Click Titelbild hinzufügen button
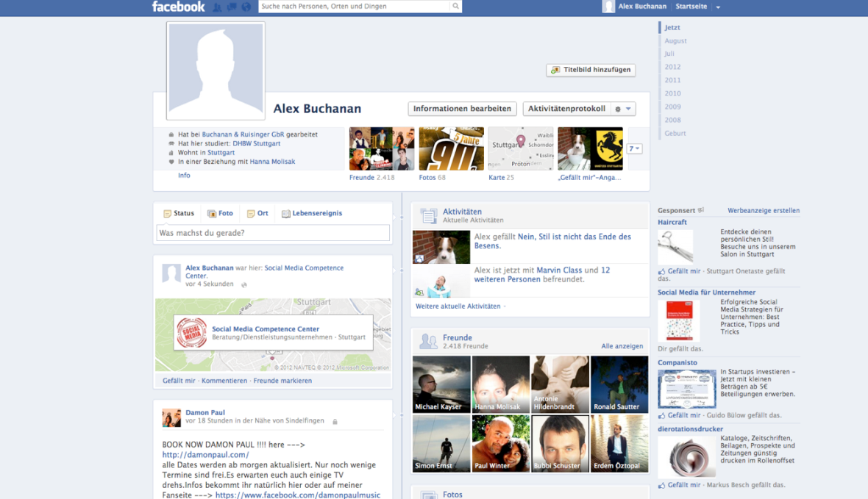 click(x=591, y=70)
